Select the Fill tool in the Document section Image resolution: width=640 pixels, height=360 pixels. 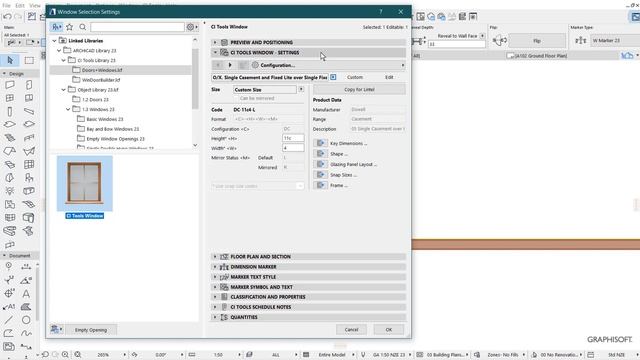pyautogui.click(x=26, y=307)
